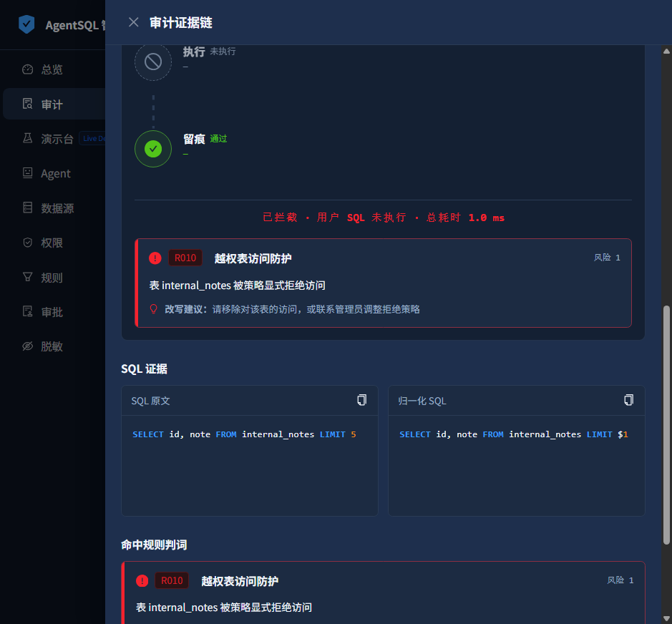Click the 执行 blocked step icon
The width and height of the screenshot is (672, 624).
(153, 62)
